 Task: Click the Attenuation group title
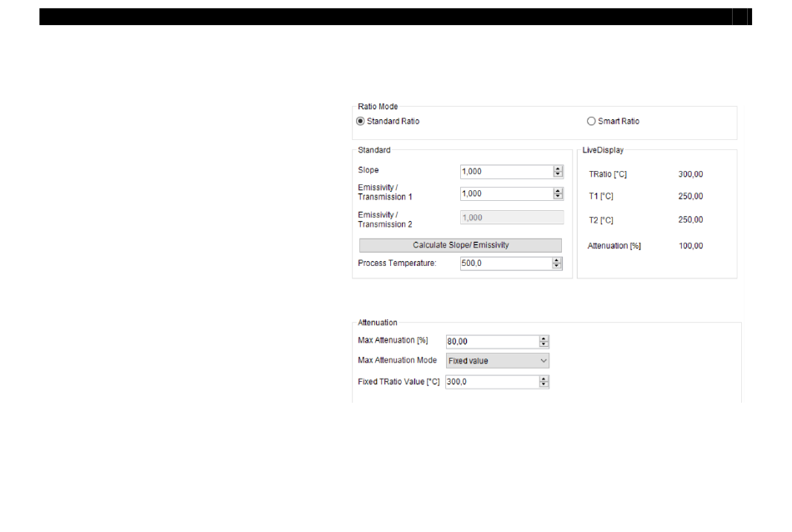click(x=378, y=323)
